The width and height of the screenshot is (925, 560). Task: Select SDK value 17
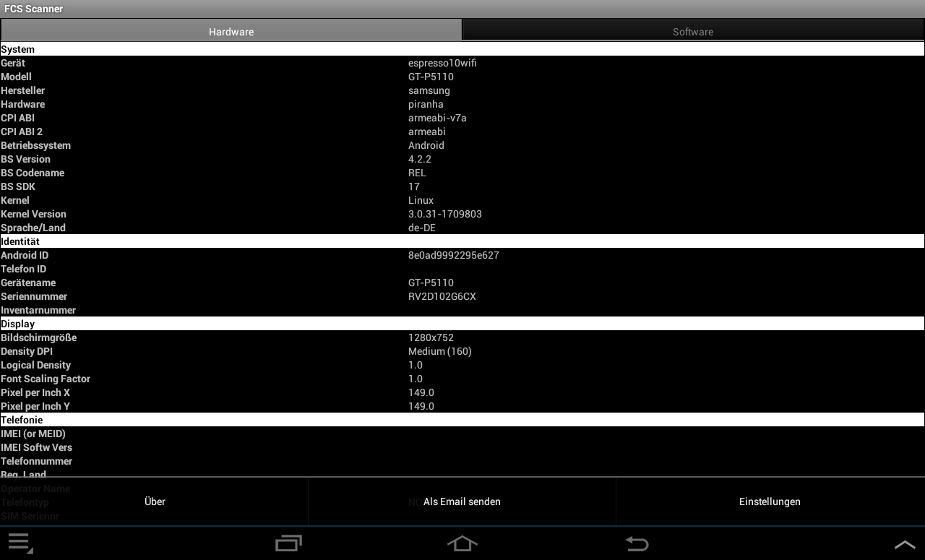(x=414, y=186)
